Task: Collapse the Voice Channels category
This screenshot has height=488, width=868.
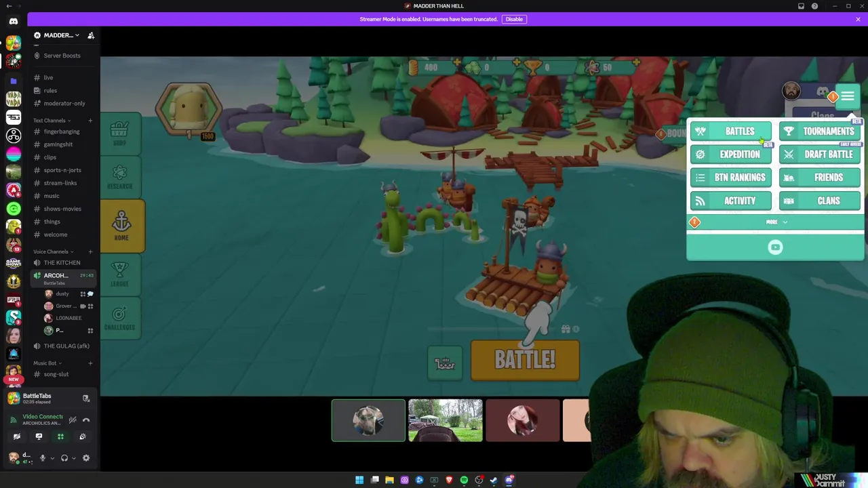Action: 52,252
